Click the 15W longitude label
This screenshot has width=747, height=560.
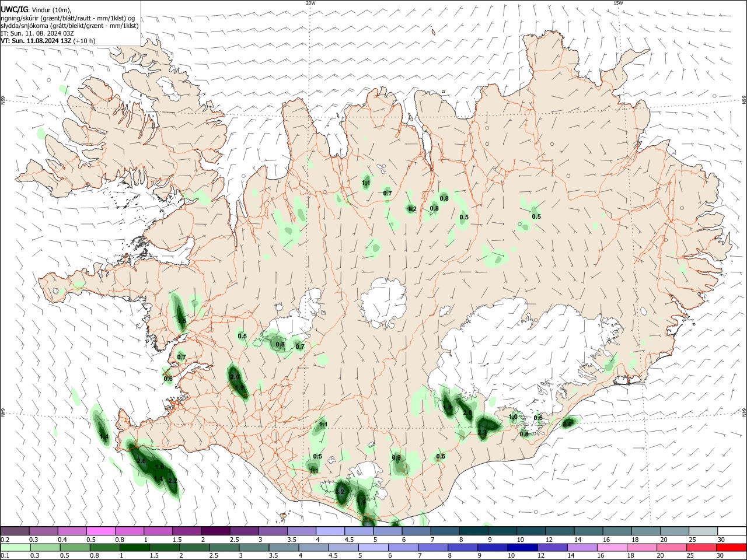click(x=617, y=3)
